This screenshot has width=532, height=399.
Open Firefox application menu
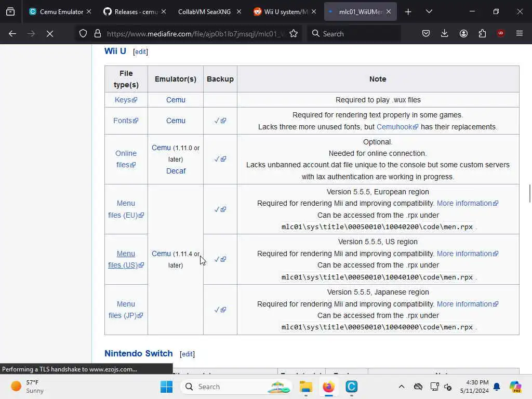520,33
